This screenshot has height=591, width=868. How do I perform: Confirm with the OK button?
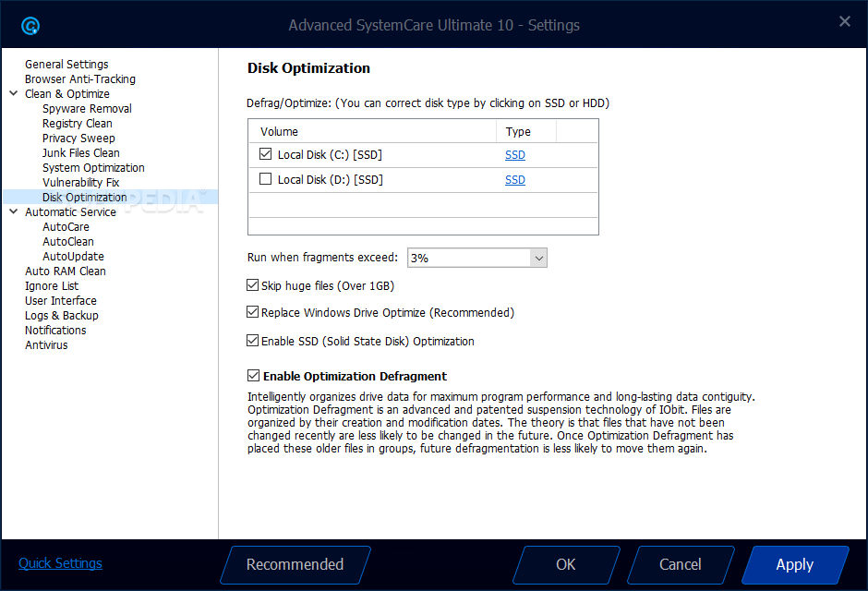(566, 565)
